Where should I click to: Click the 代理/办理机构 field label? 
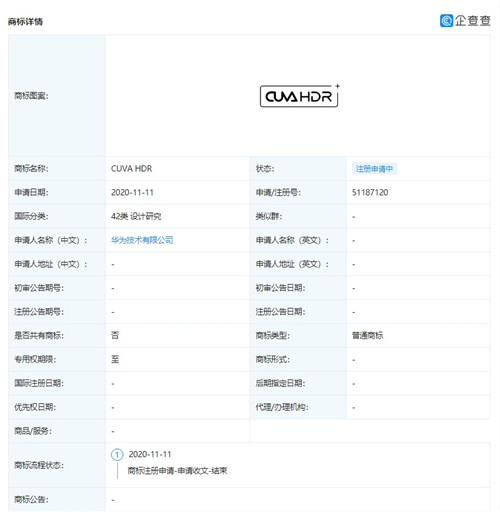[x=282, y=407]
